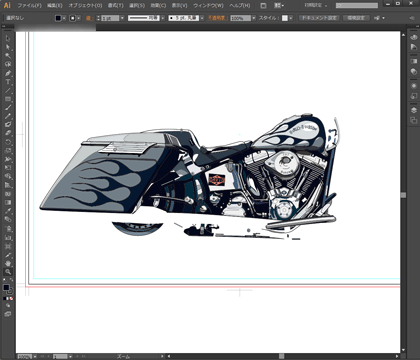Select the Eraser tool
Viewport: 420px width, 360px height.
(x=8, y=133)
